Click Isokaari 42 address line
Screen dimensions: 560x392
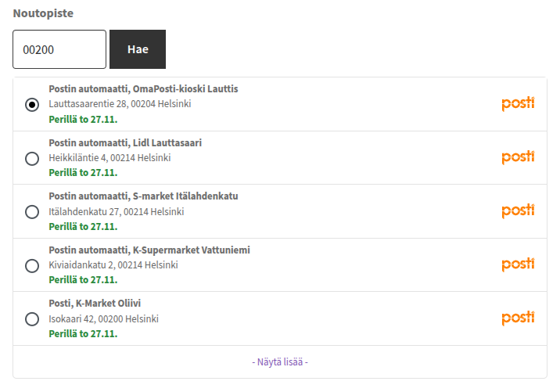(x=103, y=319)
